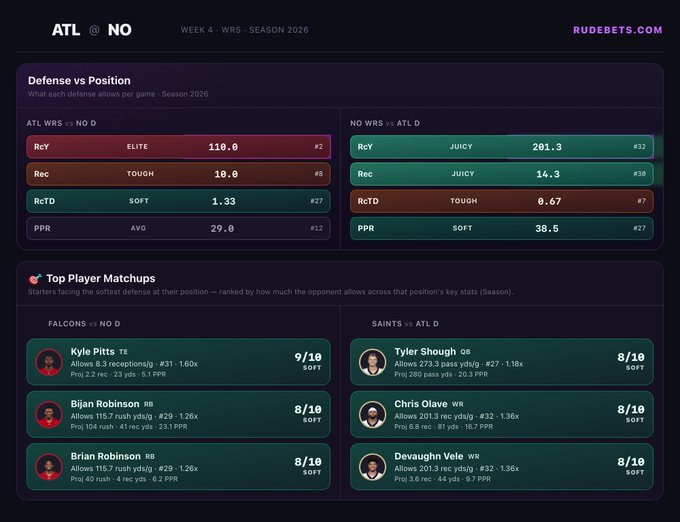This screenshot has height=522, width=680.
Task: Click the PPR AVG 29.0 row
Action: point(178,228)
